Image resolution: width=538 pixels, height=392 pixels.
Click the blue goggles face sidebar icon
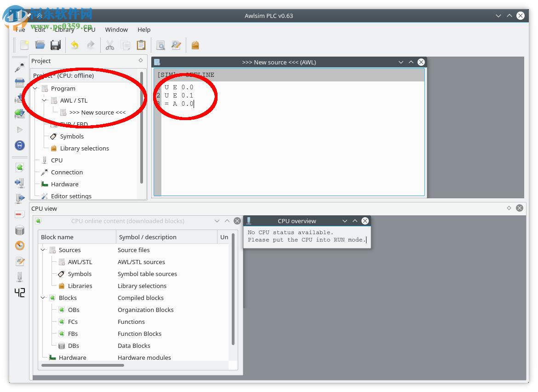click(x=20, y=145)
